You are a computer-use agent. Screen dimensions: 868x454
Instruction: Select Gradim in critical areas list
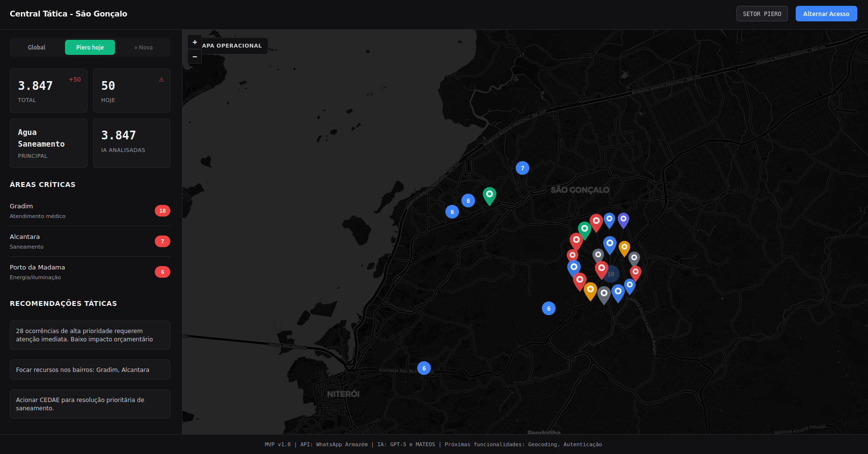pos(90,211)
